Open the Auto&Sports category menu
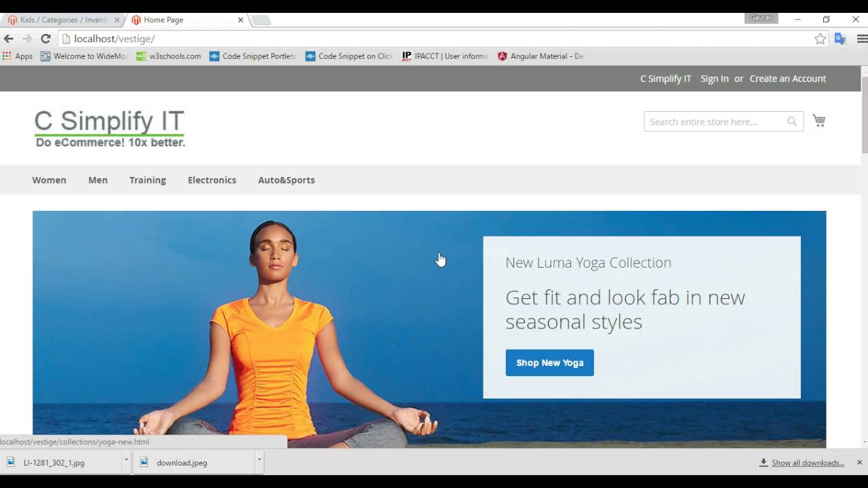 click(286, 180)
